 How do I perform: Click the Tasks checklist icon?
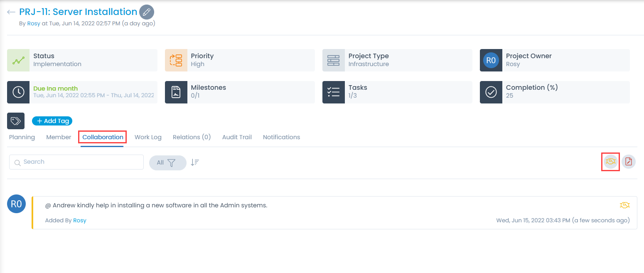(x=334, y=92)
